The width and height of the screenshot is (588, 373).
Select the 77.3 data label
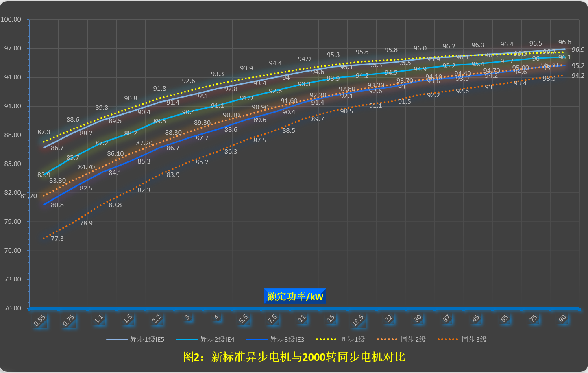click(57, 239)
